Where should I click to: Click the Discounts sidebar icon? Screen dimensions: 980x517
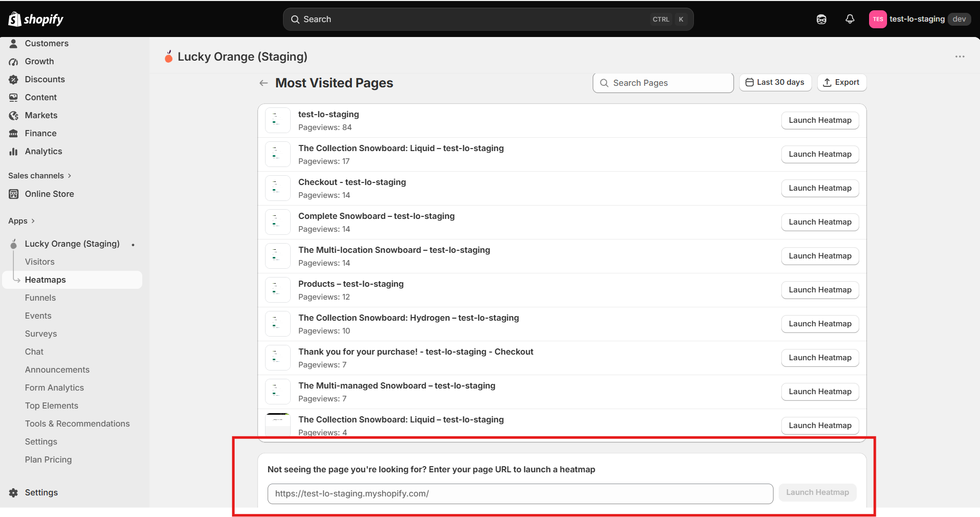(13, 79)
